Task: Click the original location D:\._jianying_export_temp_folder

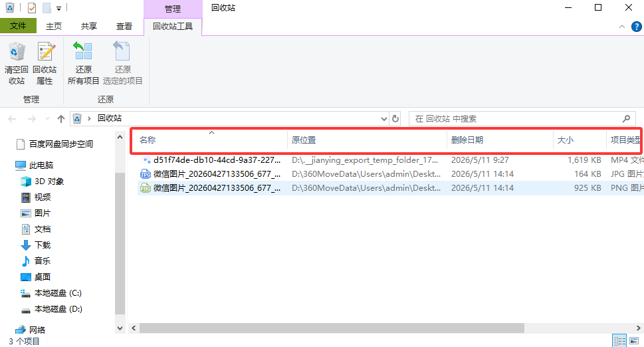Action: point(365,160)
